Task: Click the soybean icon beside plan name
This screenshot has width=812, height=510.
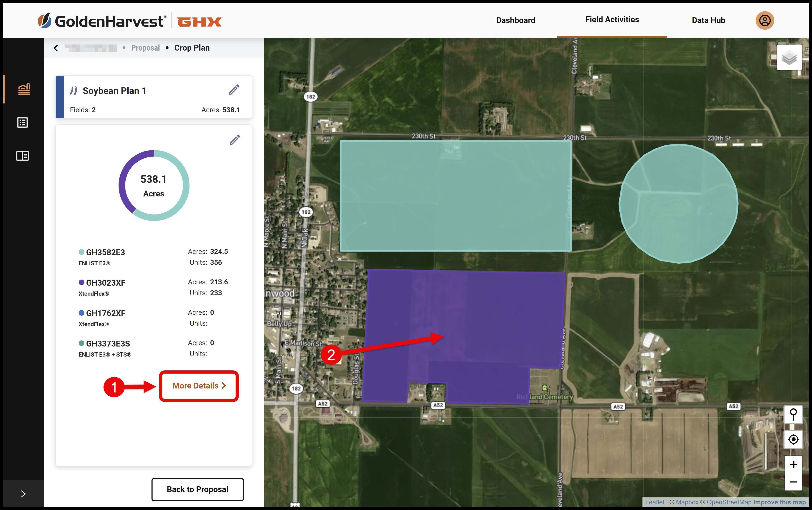Action: 73,90
